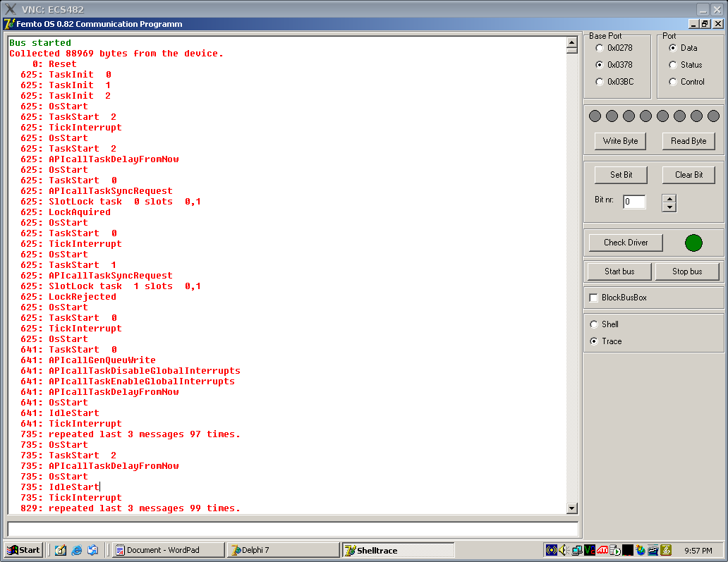Click the seventh bit indicator circle
This screenshot has height=562, width=728.
[x=696, y=116]
